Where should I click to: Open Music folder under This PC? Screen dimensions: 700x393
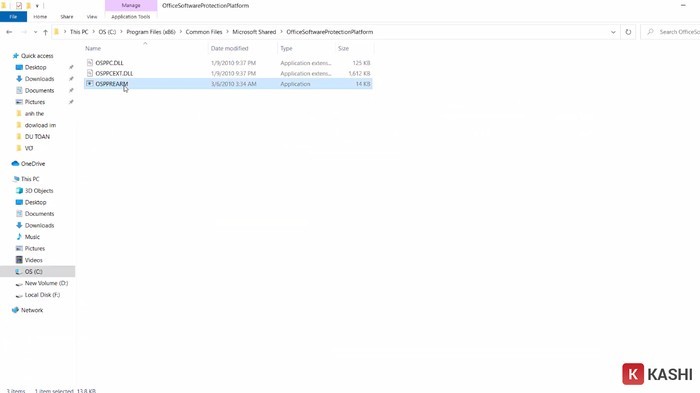click(32, 237)
